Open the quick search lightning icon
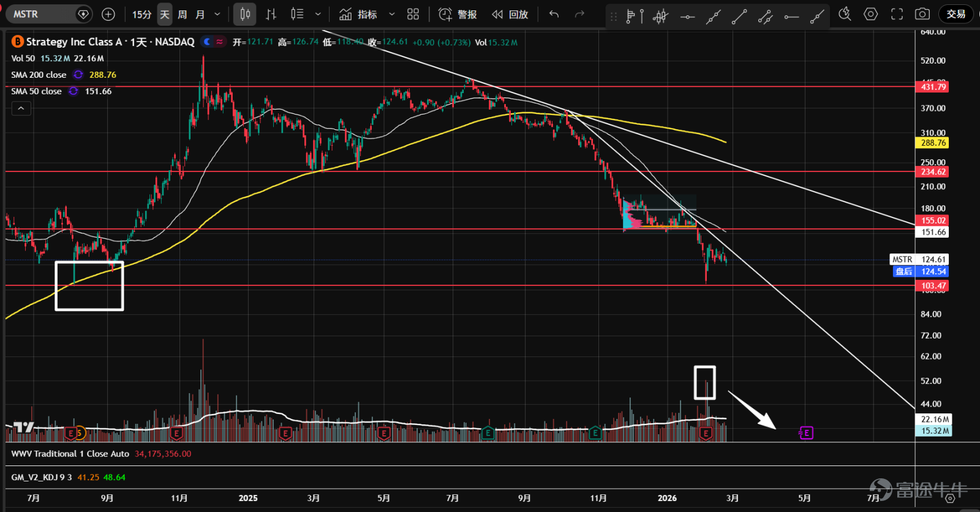Viewport: 980px width, 512px height. (x=845, y=14)
